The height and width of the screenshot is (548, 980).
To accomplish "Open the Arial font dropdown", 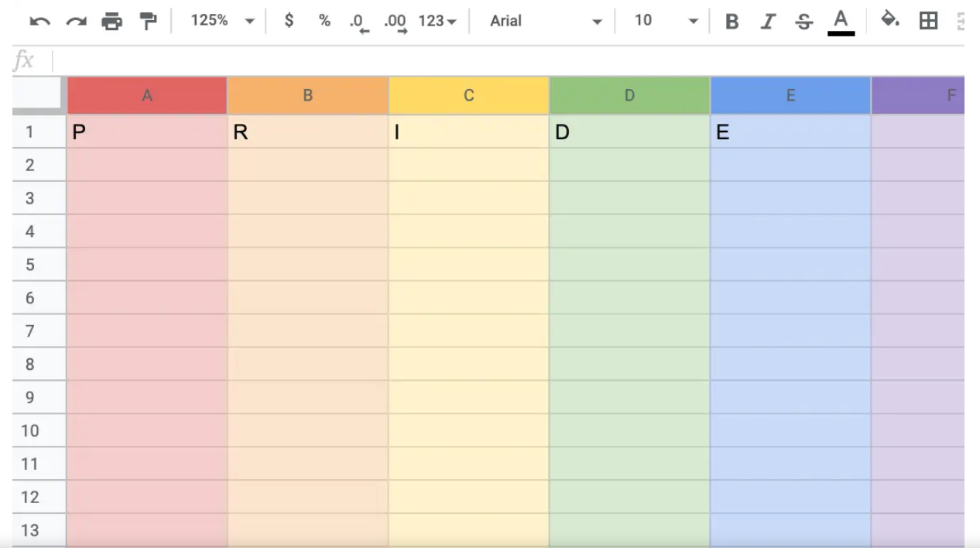I will pyautogui.click(x=546, y=21).
